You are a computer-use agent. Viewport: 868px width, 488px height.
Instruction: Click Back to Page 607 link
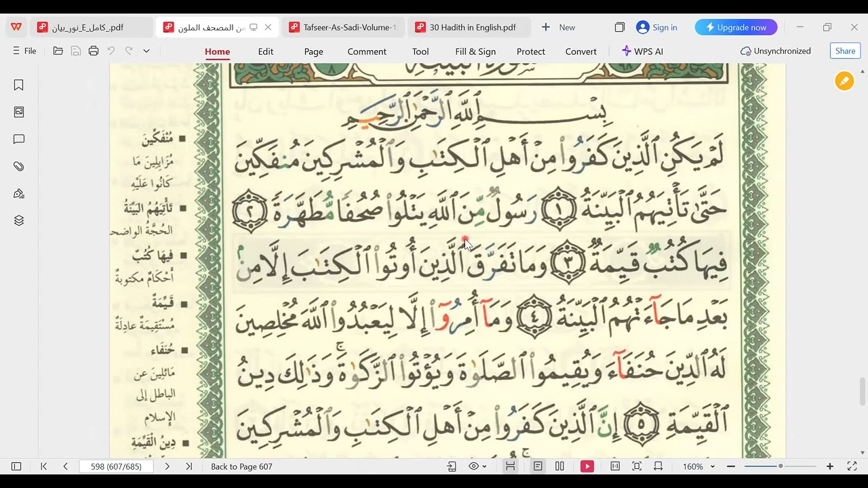click(241, 466)
